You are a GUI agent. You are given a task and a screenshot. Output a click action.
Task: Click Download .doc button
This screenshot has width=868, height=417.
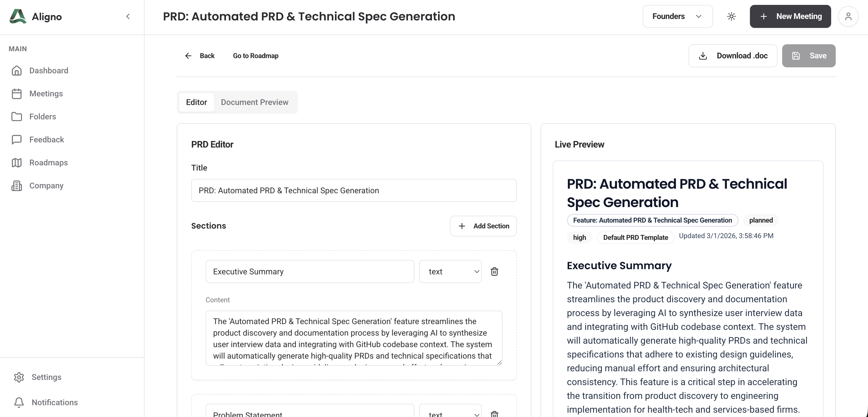click(733, 56)
